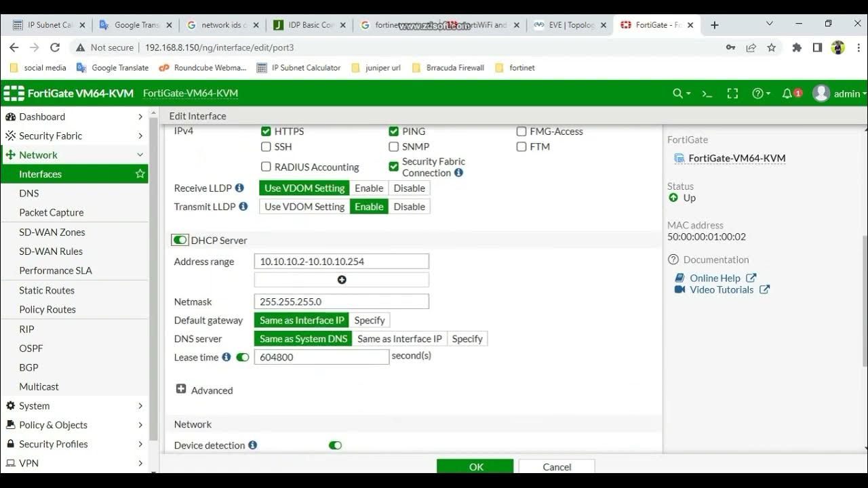The width and height of the screenshot is (868, 488).
Task: Reload the page with refresh icon
Action: pyautogui.click(x=55, y=47)
